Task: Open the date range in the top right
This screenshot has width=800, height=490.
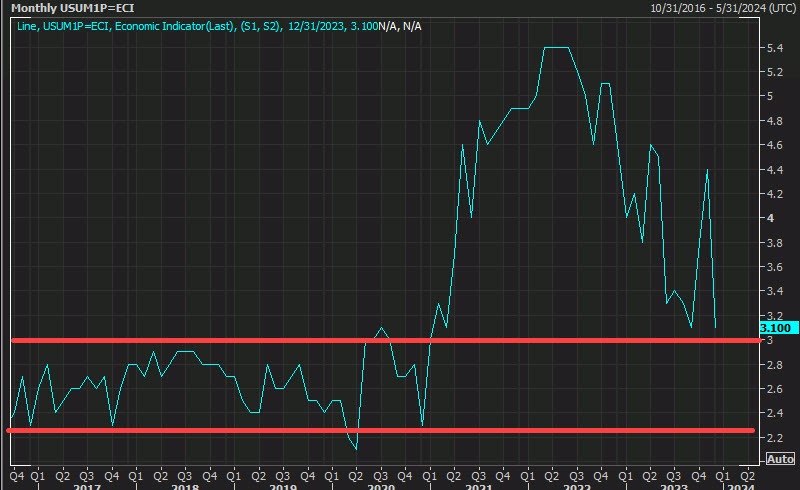Action: [x=722, y=7]
